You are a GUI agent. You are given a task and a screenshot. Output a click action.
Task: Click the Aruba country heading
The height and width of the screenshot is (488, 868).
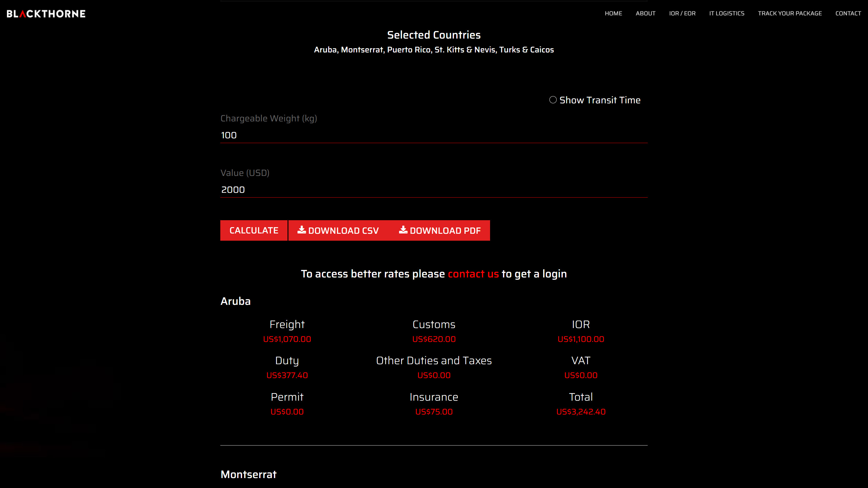pyautogui.click(x=235, y=301)
